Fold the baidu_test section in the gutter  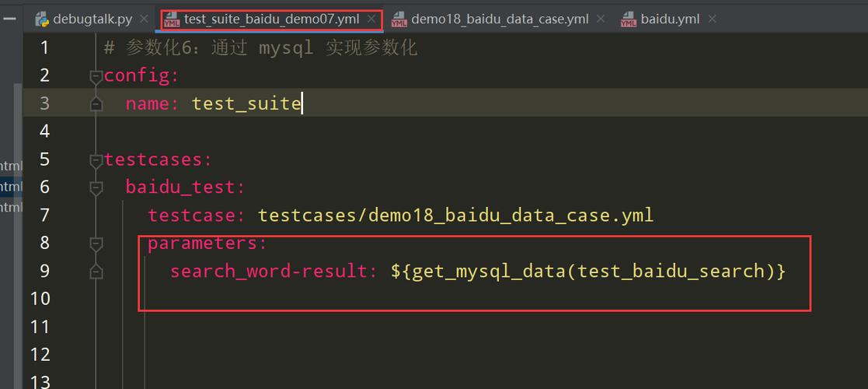(x=96, y=187)
